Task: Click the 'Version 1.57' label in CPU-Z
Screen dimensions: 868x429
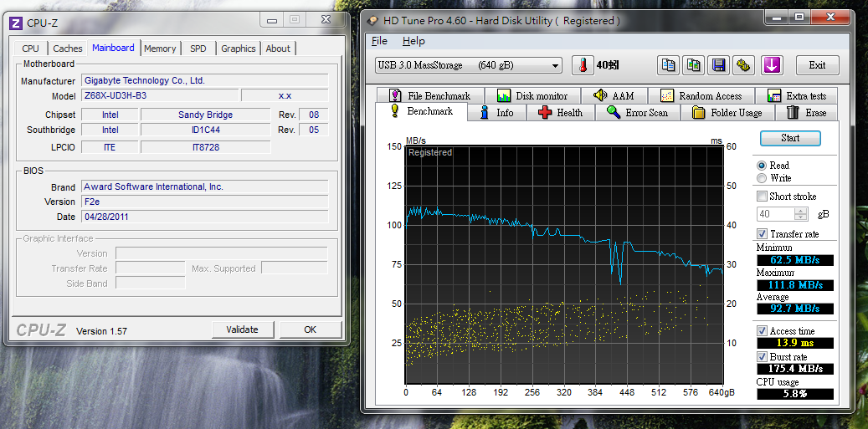Action: pyautogui.click(x=101, y=331)
